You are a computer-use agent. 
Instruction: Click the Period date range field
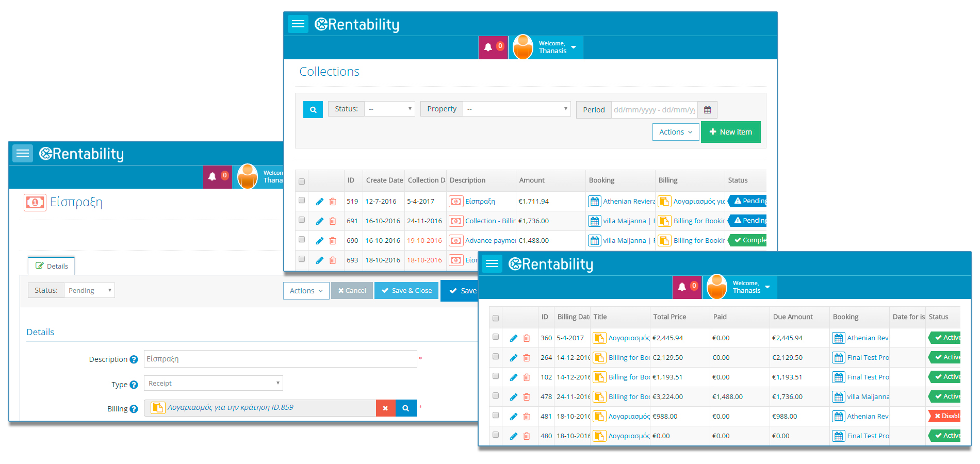654,110
